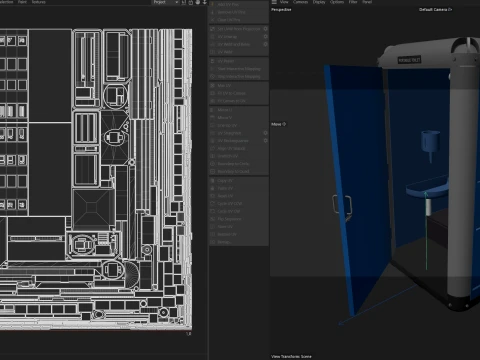Open the viewport Panel menu
Screen dimensions: 480x360
367,2
